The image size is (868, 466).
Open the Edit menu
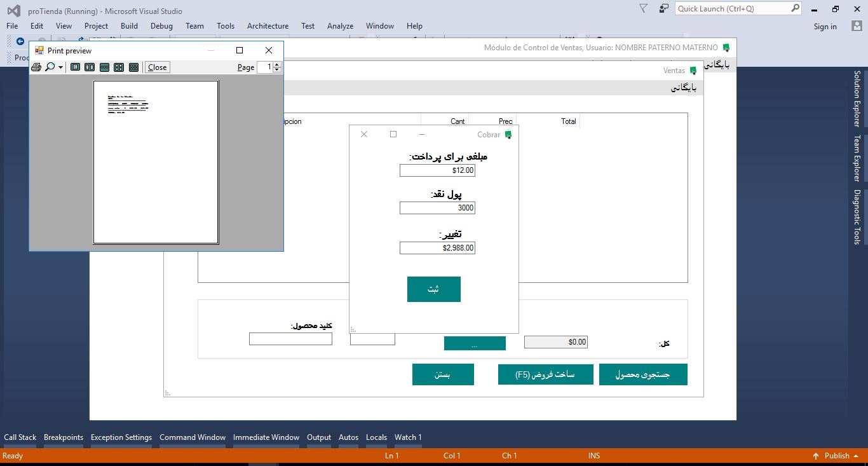[x=37, y=26]
